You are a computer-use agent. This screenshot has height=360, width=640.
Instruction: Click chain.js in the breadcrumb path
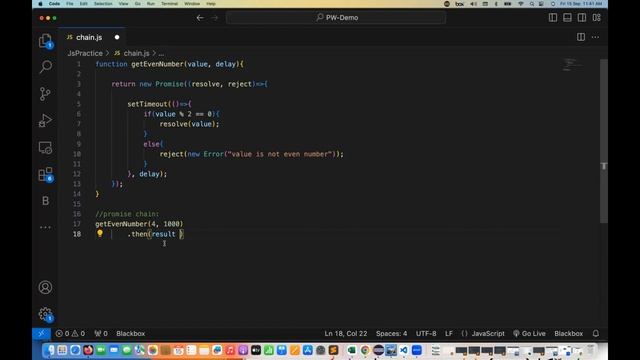tap(136, 53)
